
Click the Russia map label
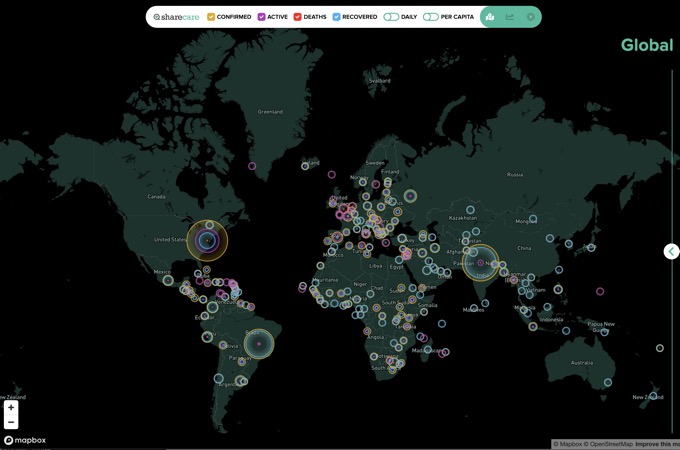[x=515, y=175]
